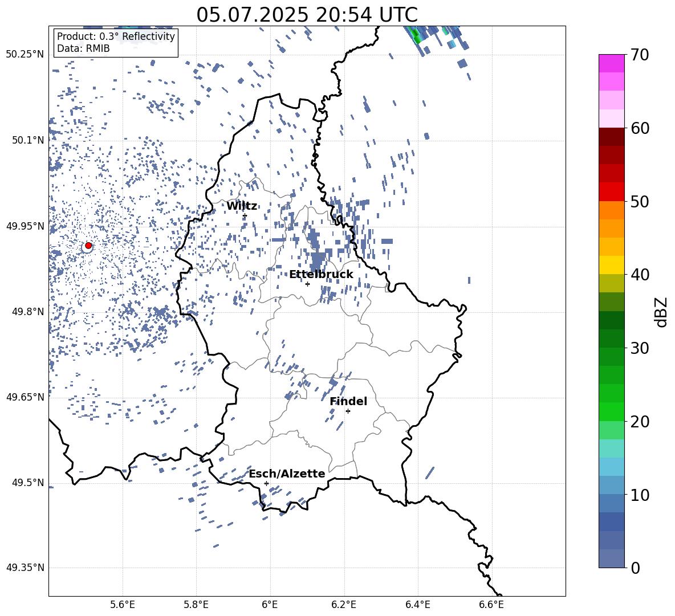Select the Ettelbruck city label
Image resolution: width=675 pixels, height=616 pixels.
321,275
